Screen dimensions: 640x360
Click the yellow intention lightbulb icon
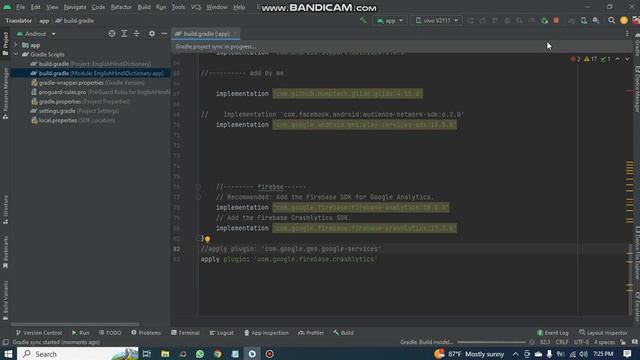[207, 239]
